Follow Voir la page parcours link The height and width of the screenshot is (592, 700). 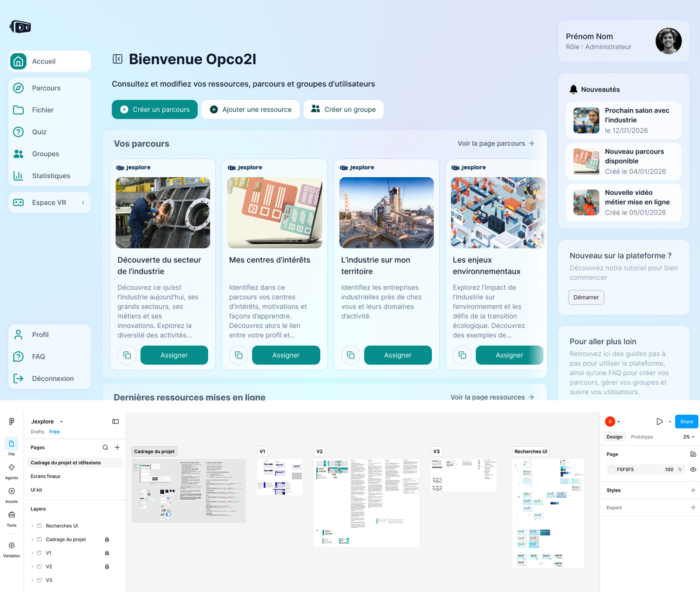coord(496,144)
